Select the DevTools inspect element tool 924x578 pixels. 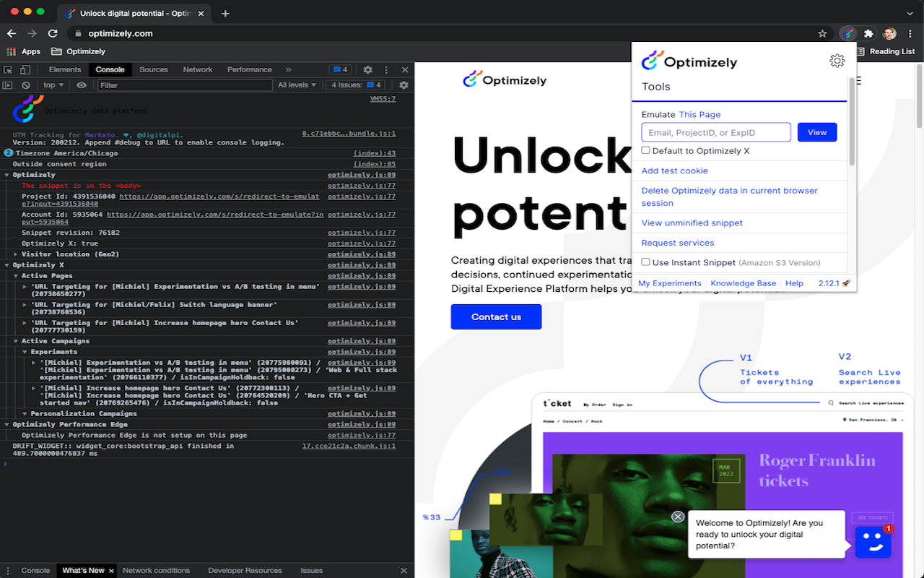click(9, 70)
